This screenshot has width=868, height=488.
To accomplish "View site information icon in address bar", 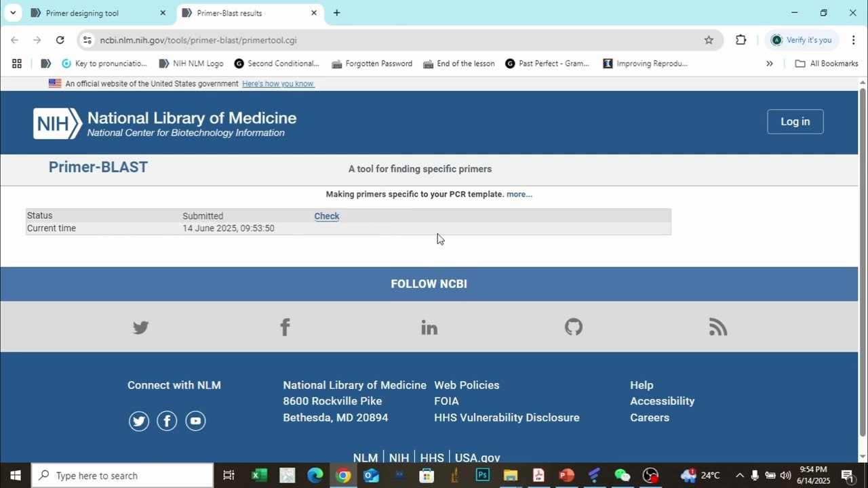I will tap(87, 40).
